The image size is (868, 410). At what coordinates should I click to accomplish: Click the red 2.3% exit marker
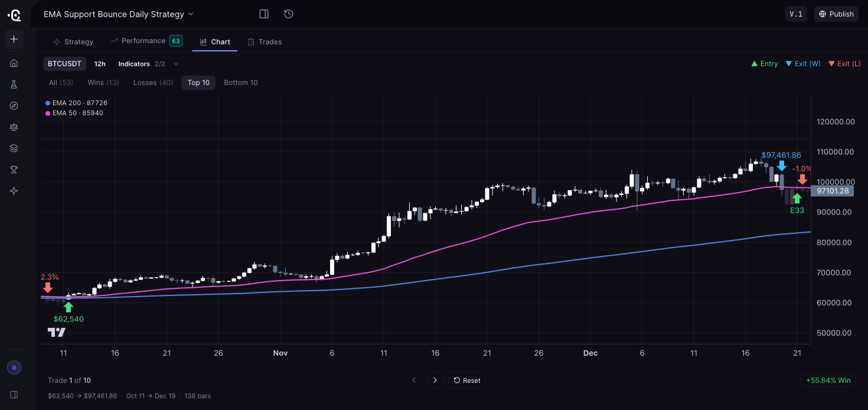(48, 288)
